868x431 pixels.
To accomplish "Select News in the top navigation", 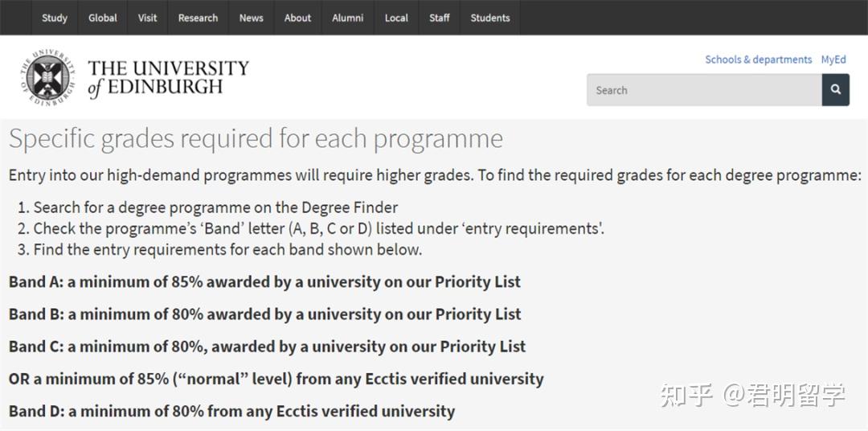I will (x=252, y=18).
